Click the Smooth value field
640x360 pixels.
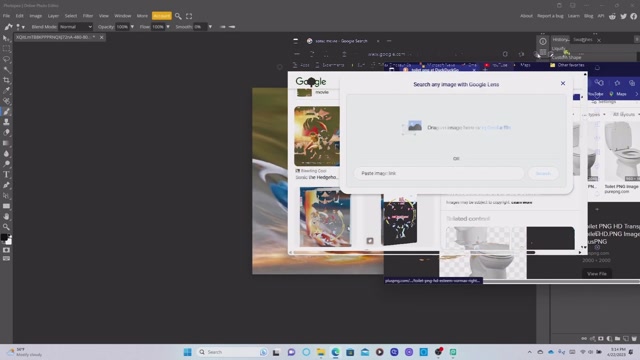click(200, 27)
